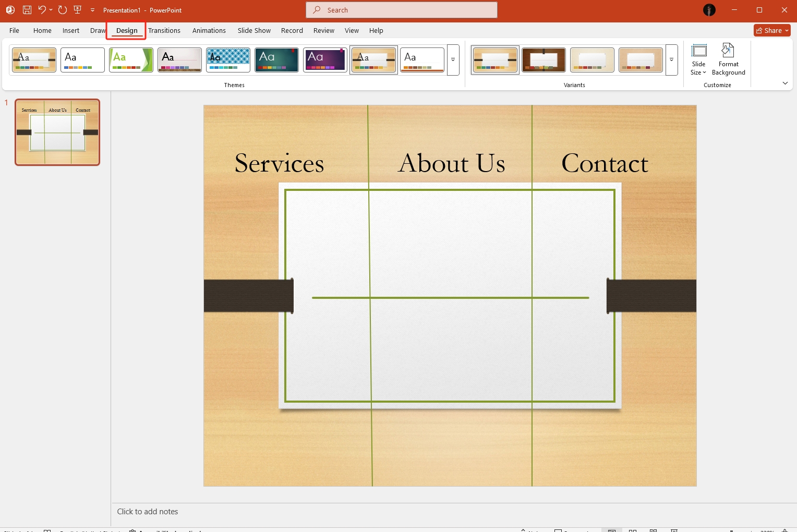
Task: Switch to the Home tab
Action: point(42,30)
